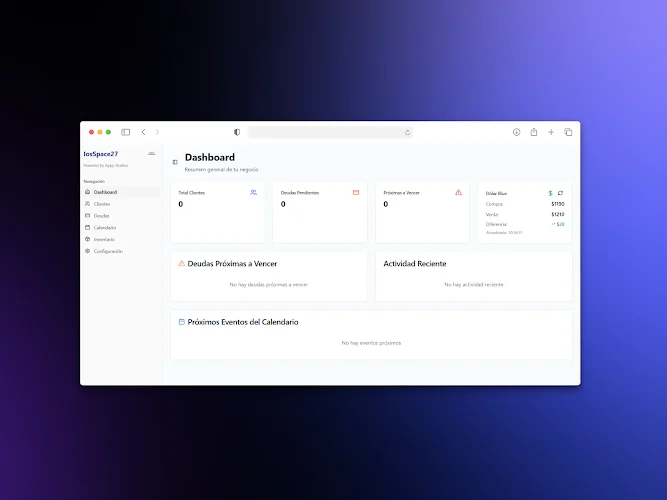
Task: Click the users icon on Total Clientes card
Action: pyautogui.click(x=254, y=192)
